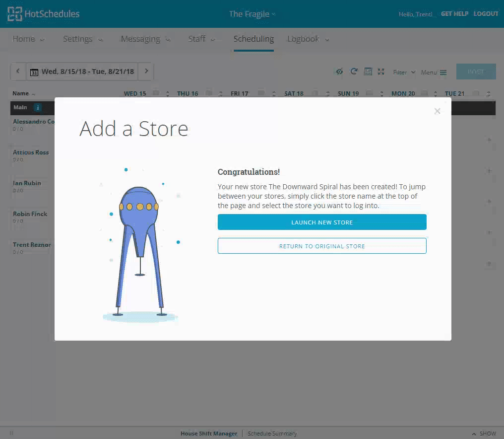Open the Messaging menu
Image resolution: width=504 pixels, height=439 pixels.
click(x=145, y=39)
